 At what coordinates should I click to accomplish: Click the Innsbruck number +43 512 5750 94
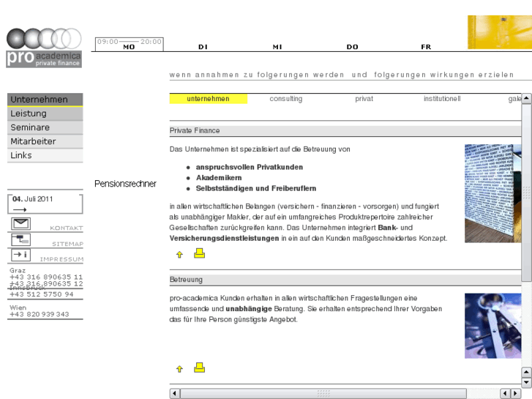42,294
